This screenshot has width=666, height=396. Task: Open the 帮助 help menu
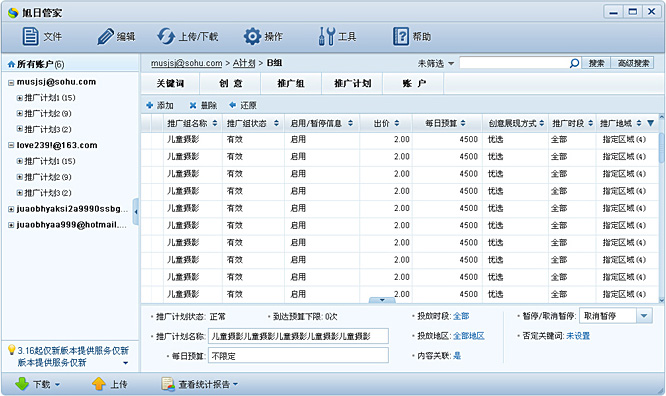click(401, 37)
